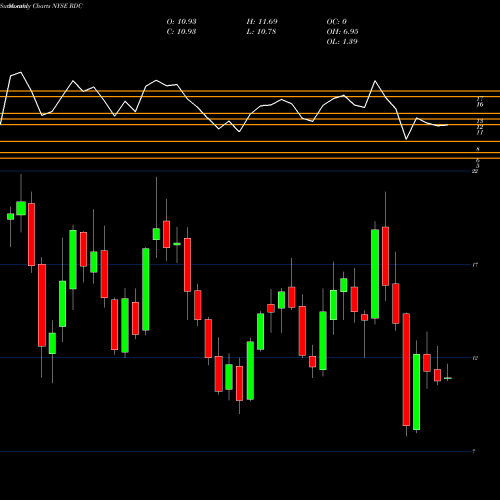Click the 'OL: 1.39' reading
The width and height of the screenshot is (500, 500).
click(342, 42)
